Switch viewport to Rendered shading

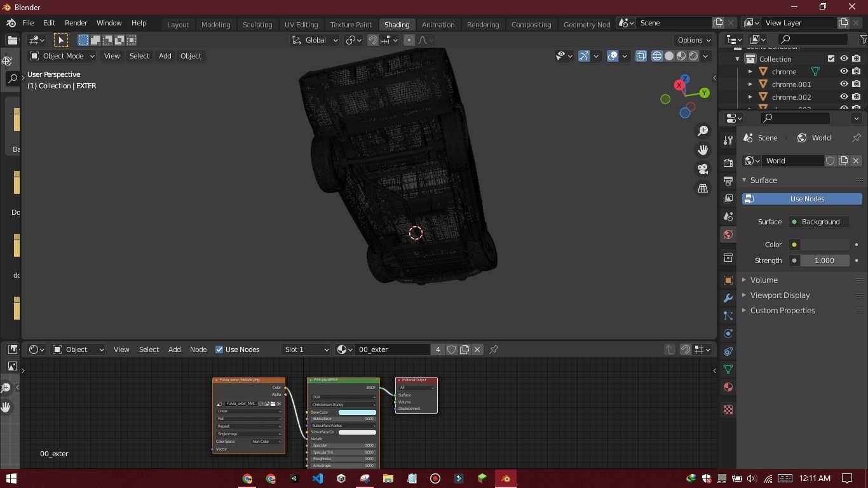tap(693, 56)
